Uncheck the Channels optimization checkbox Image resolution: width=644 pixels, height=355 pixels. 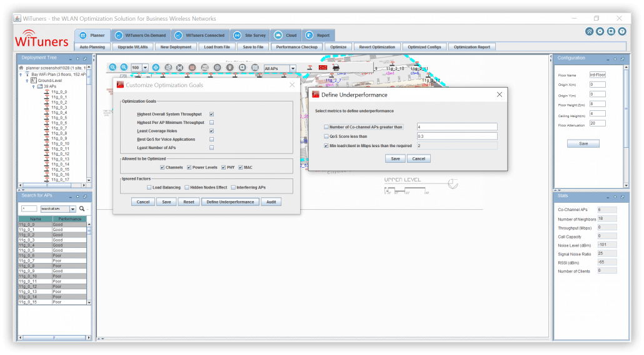pyautogui.click(x=162, y=167)
